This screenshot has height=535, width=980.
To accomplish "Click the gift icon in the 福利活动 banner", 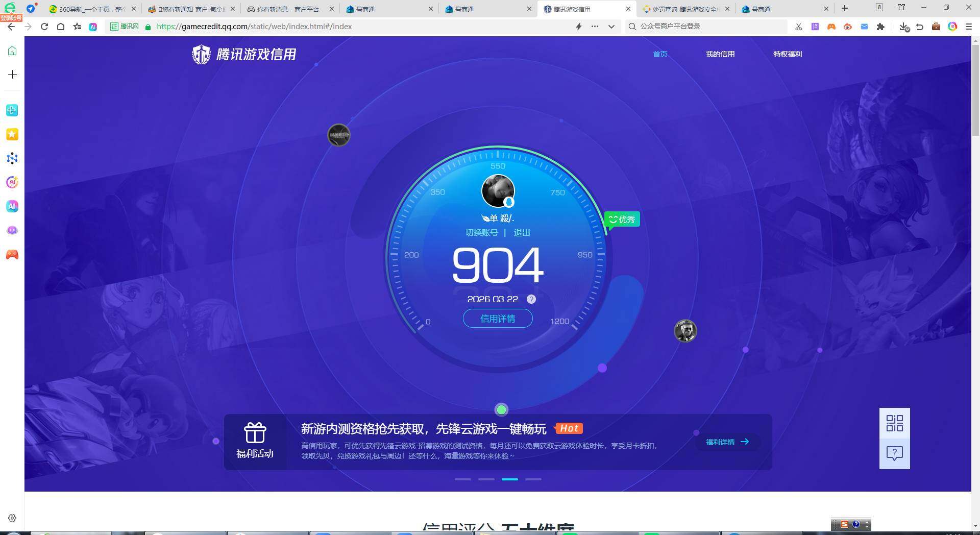I will point(255,432).
